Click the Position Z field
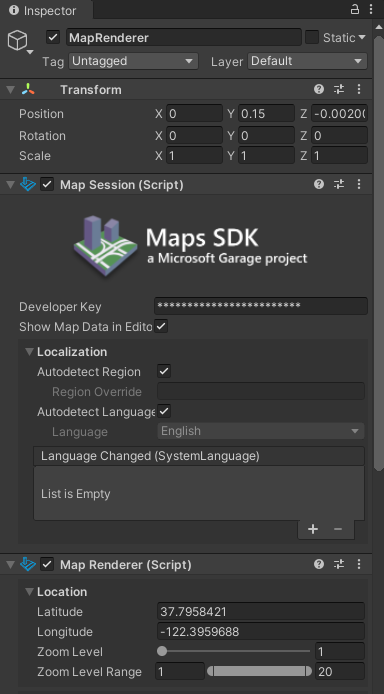This screenshot has height=694, width=384. click(x=339, y=113)
